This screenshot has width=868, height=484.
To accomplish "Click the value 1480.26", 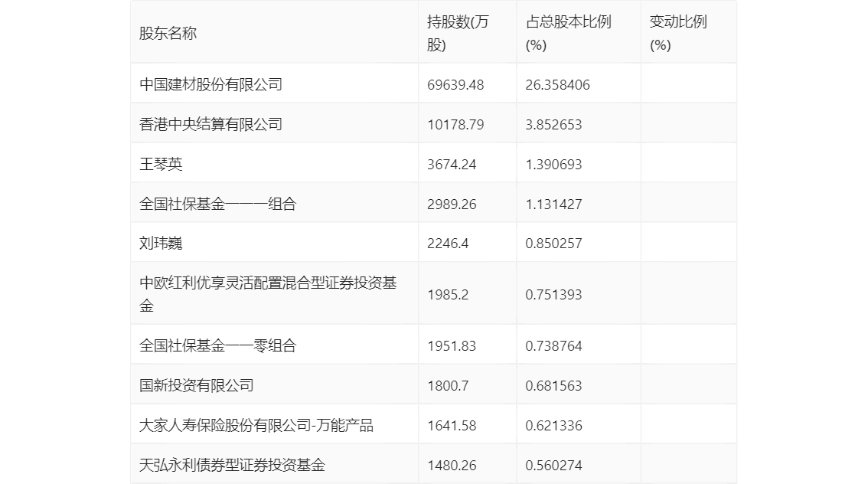I will [452, 466].
